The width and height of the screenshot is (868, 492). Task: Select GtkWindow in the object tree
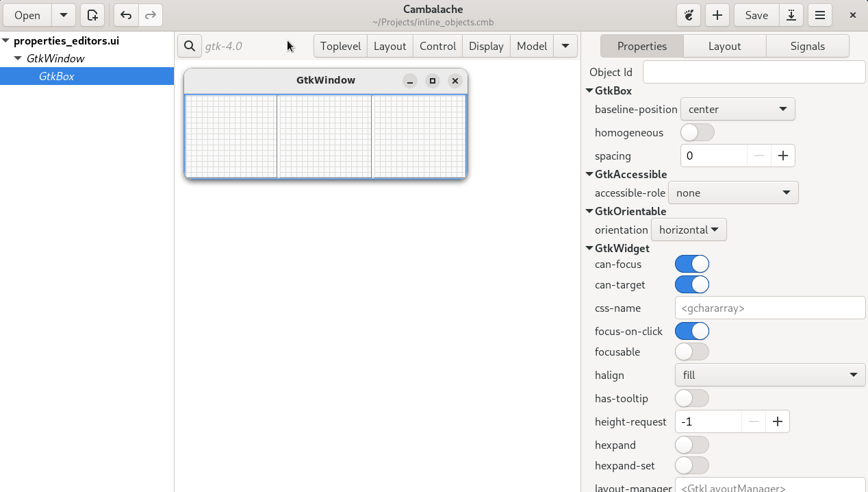click(x=87, y=58)
